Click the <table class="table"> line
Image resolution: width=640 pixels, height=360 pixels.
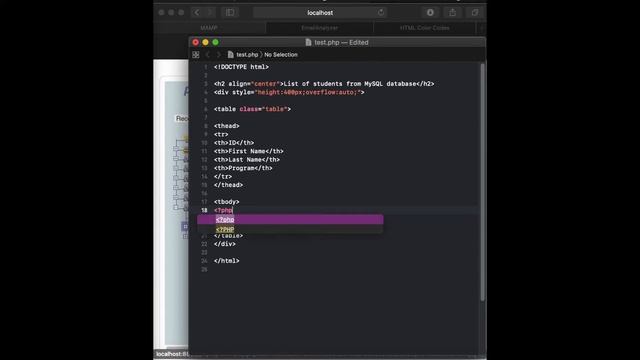coord(252,109)
